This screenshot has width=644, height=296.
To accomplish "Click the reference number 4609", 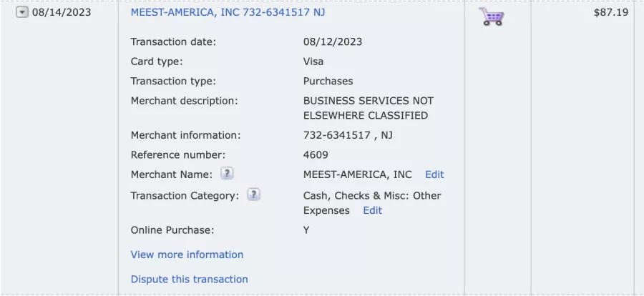I will (316, 154).
